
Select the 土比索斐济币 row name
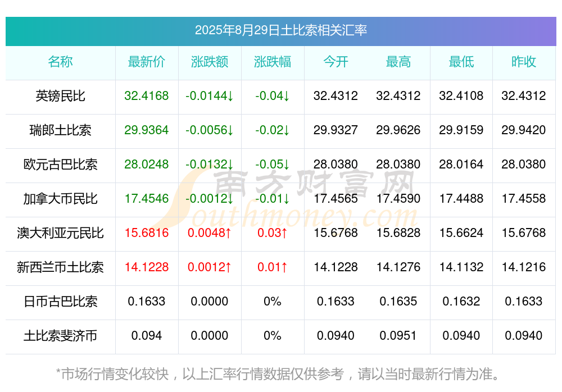point(60,336)
